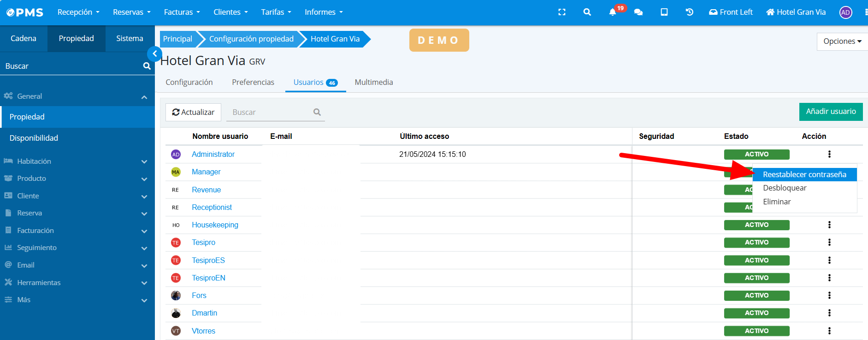Collapse sidebar with the arrow circle button
The width and height of the screenshot is (868, 340).
pyautogui.click(x=154, y=54)
